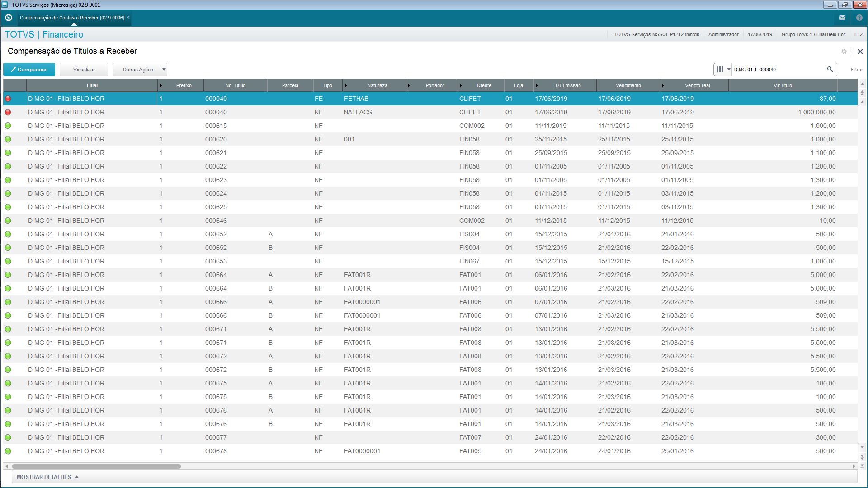Screen dimensions: 868x488
Task: Click the horizontal scrollbar thumb
Action: click(x=96, y=466)
